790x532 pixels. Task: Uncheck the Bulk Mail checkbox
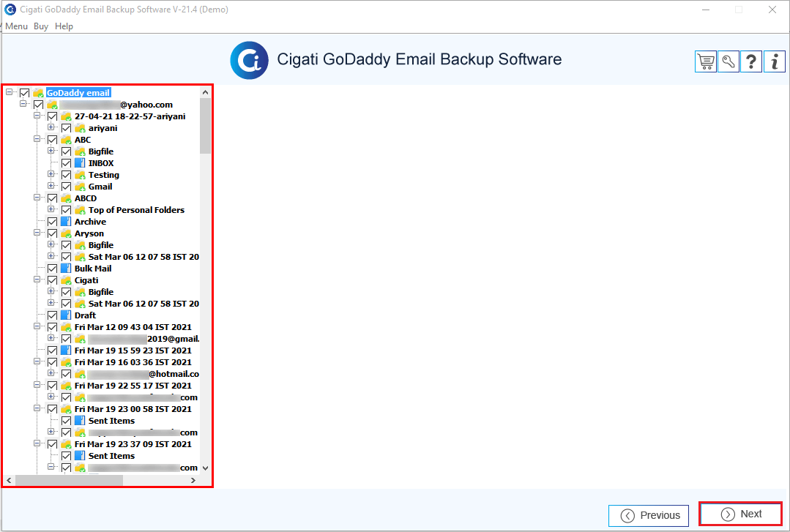(53, 269)
